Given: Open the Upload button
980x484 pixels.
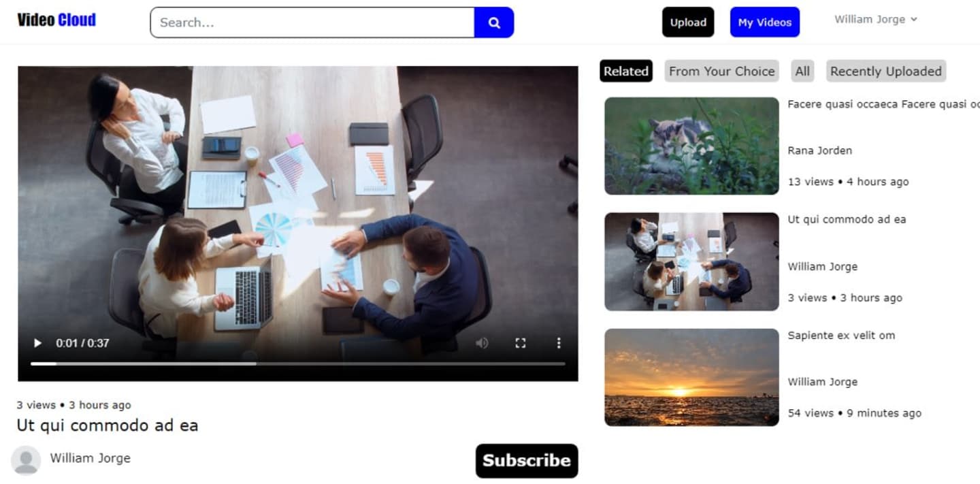Looking at the screenshot, I should (x=688, y=22).
